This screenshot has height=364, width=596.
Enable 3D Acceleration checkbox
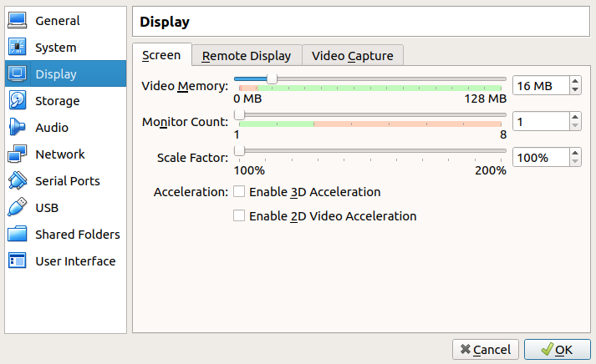tap(240, 192)
